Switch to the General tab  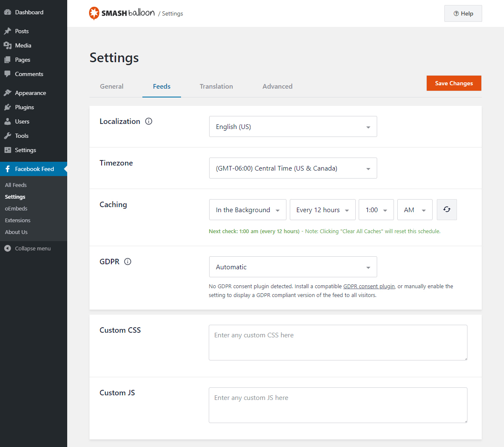[x=112, y=87]
